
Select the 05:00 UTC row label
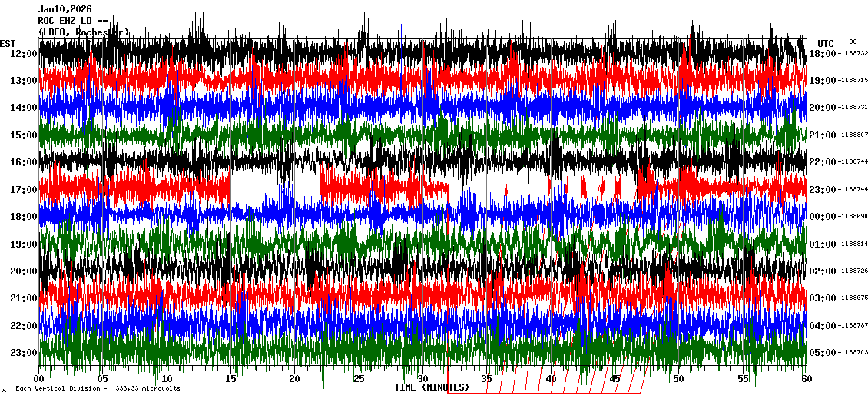tap(822, 353)
